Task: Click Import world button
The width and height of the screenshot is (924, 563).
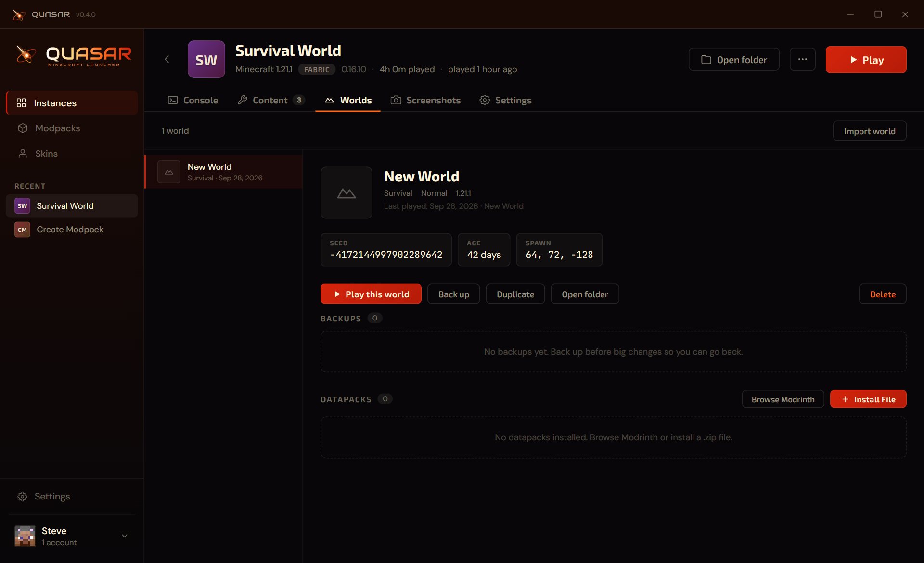Action: tap(869, 131)
